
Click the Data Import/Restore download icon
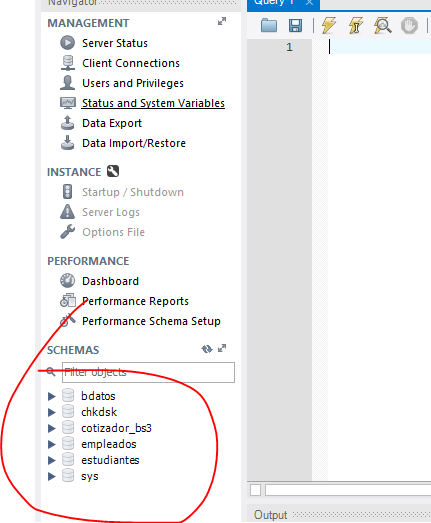point(67,143)
